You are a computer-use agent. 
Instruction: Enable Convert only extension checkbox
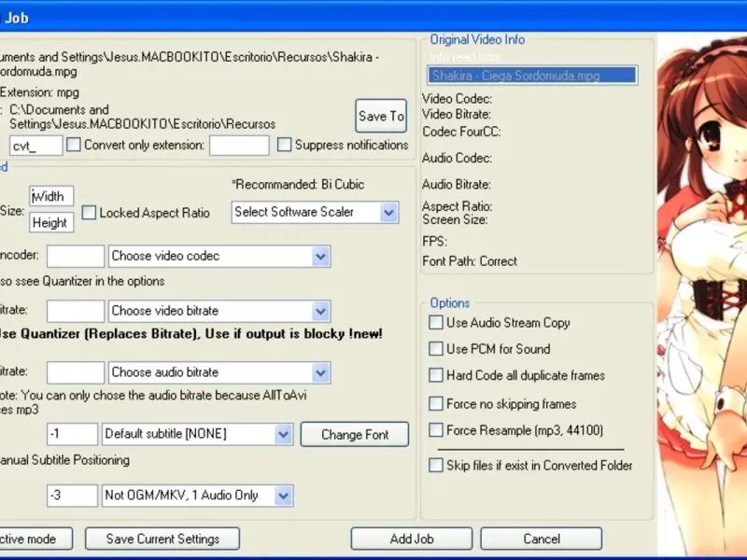pos(74,145)
